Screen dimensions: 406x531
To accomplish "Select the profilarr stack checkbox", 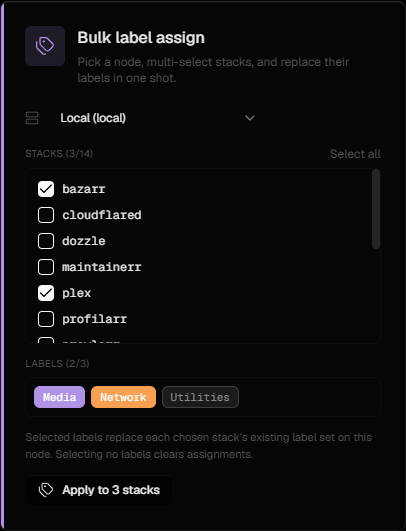I will pyautogui.click(x=46, y=319).
